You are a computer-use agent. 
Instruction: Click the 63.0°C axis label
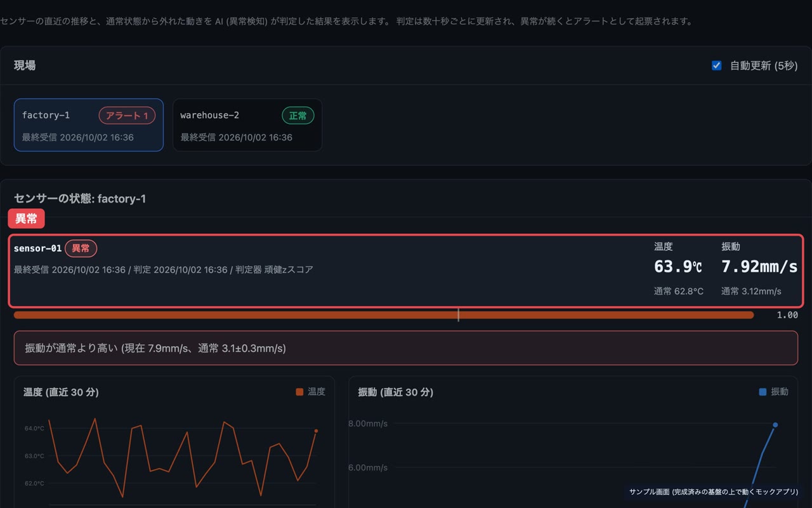tap(34, 456)
